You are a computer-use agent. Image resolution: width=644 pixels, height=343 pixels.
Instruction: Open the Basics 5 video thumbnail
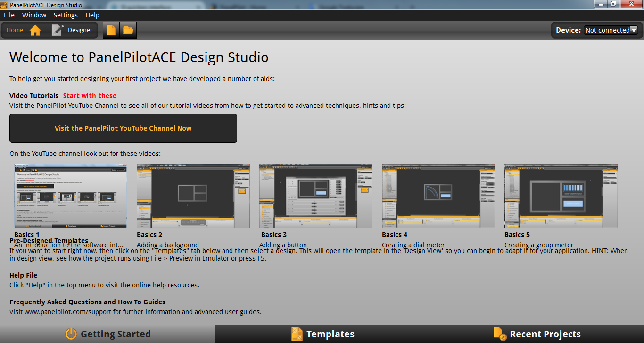[561, 196]
